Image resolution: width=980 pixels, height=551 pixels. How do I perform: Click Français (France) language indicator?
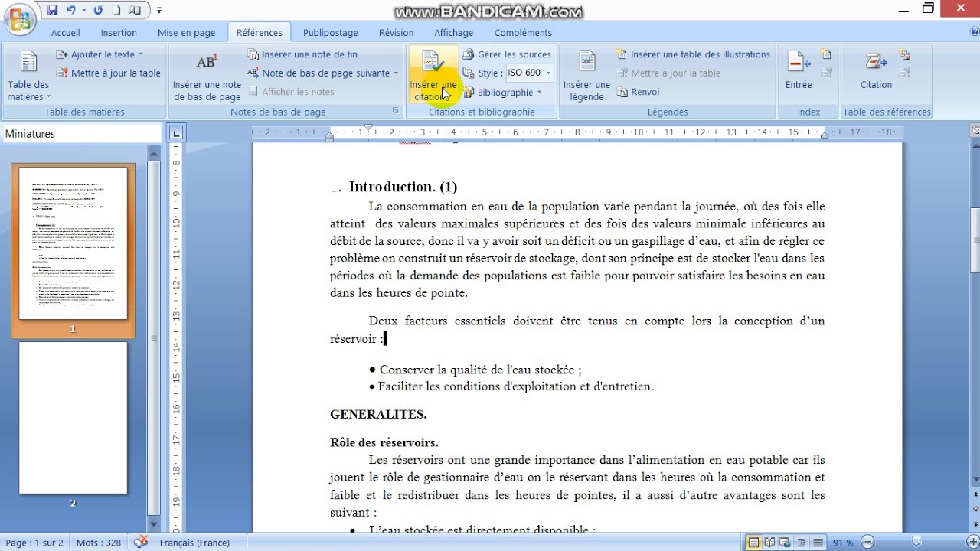click(194, 543)
